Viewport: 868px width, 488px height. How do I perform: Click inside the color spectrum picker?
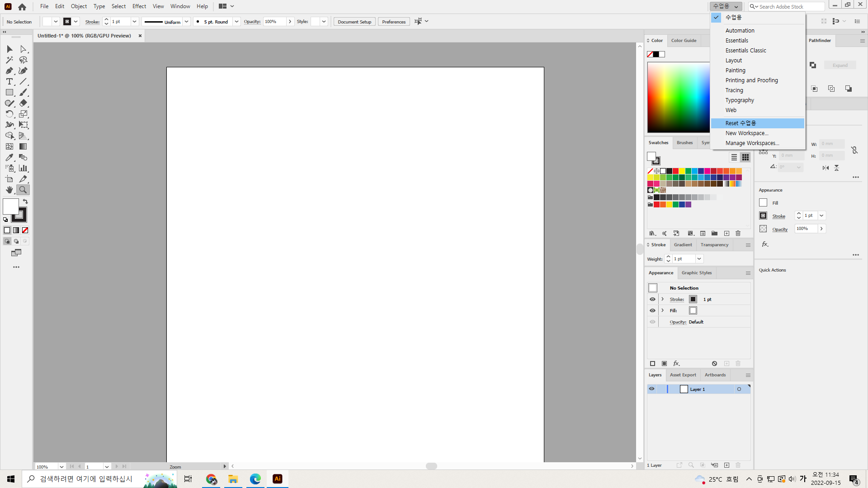click(678, 97)
